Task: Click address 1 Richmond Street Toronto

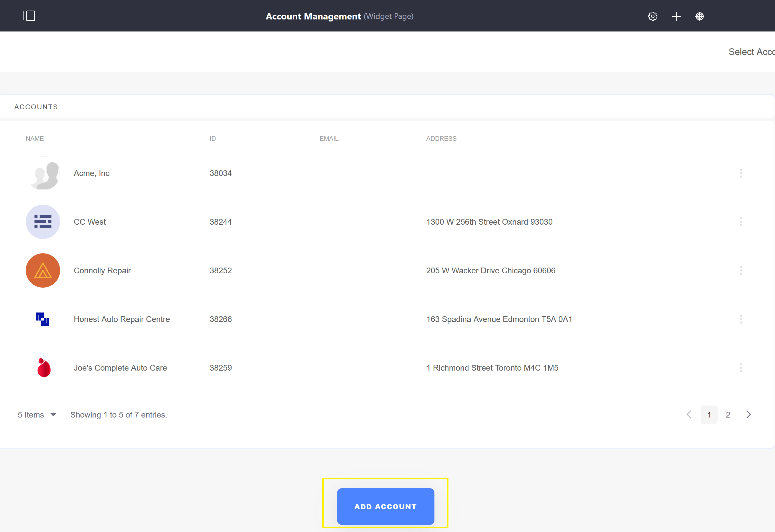Action: click(x=492, y=368)
